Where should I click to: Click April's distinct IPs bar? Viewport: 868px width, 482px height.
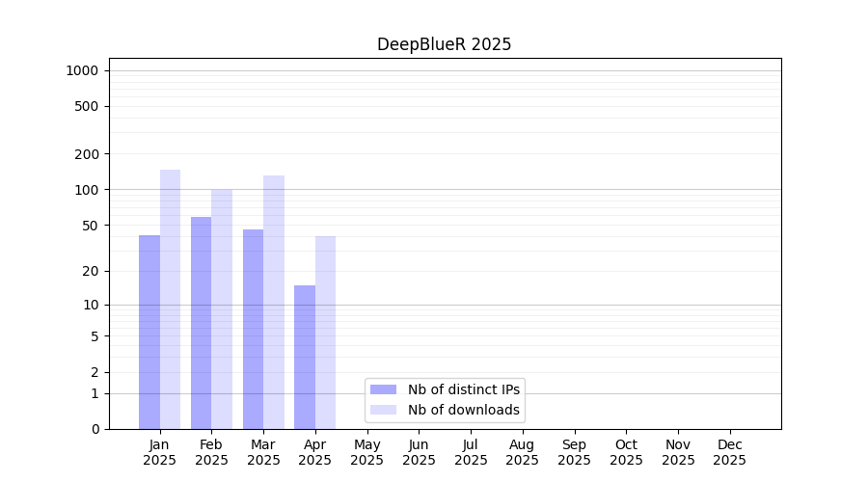[x=305, y=357]
